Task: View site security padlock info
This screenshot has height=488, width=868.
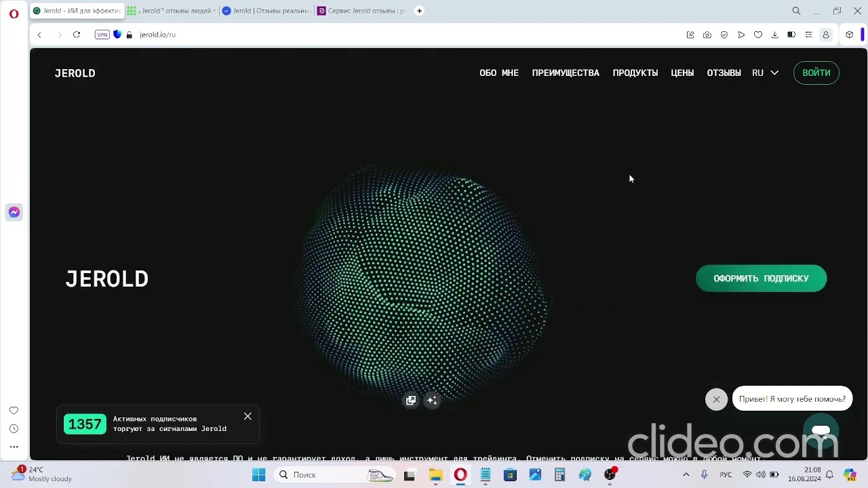Action: [x=130, y=35]
